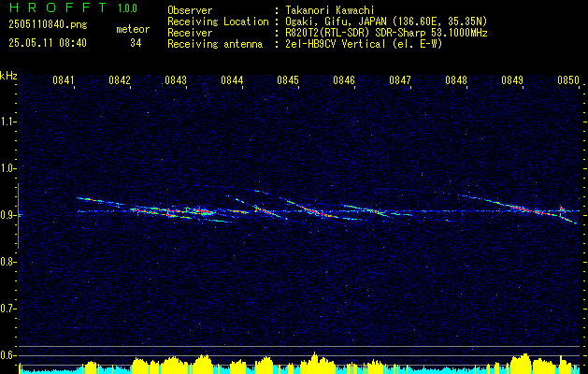The image size is (588, 374).
Task: Click the 0.6 frequency axis label
Action: pyautogui.click(x=7, y=355)
